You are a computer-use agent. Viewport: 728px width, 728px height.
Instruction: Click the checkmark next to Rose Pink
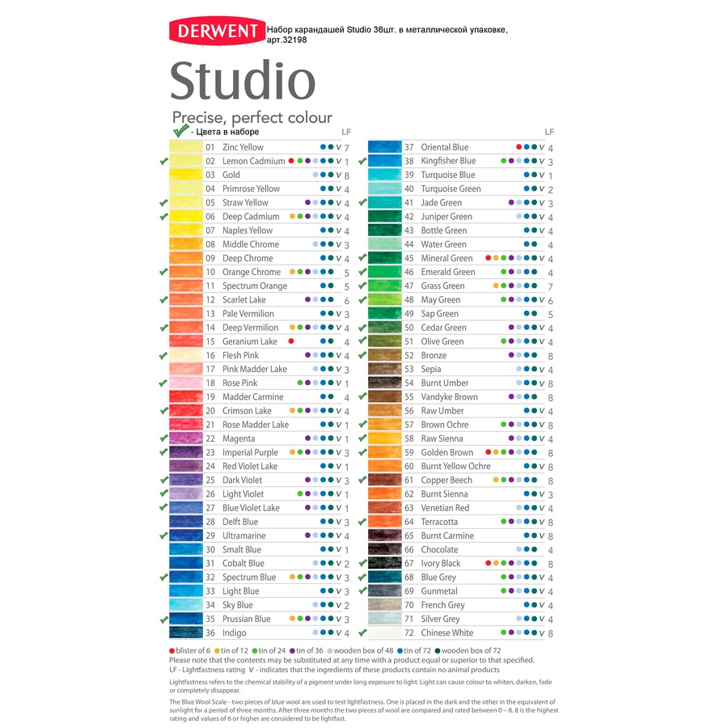pos(163,383)
